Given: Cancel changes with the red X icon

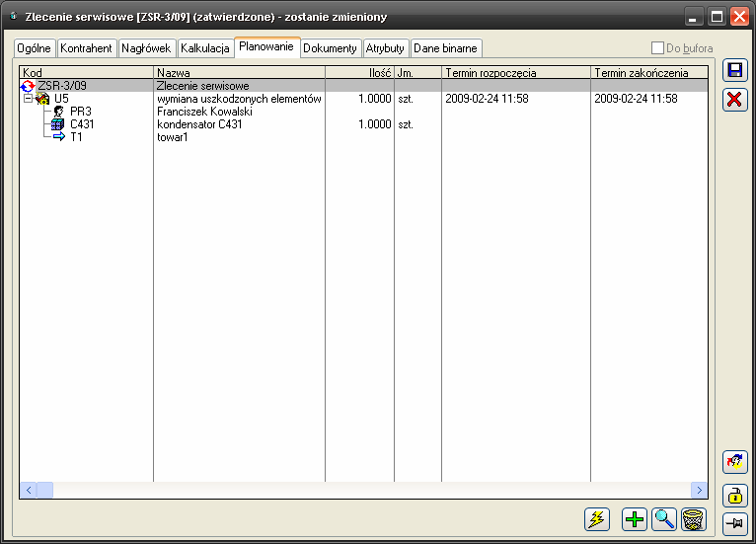Looking at the screenshot, I should [x=735, y=100].
